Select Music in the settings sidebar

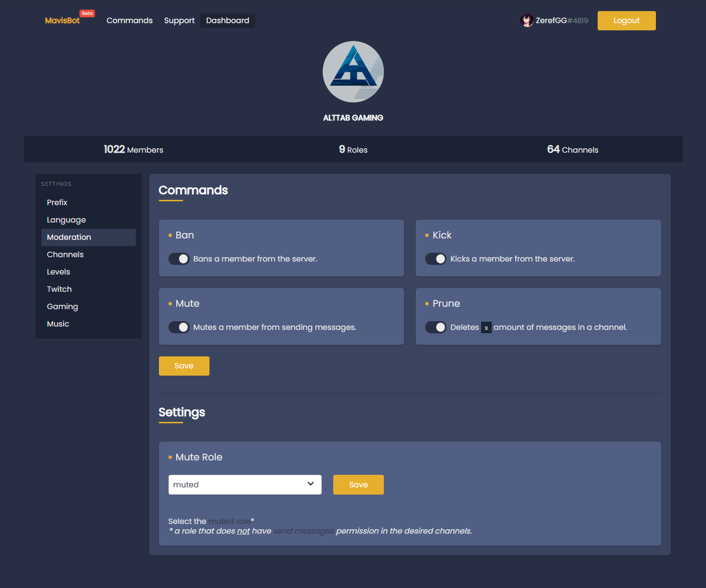[58, 324]
